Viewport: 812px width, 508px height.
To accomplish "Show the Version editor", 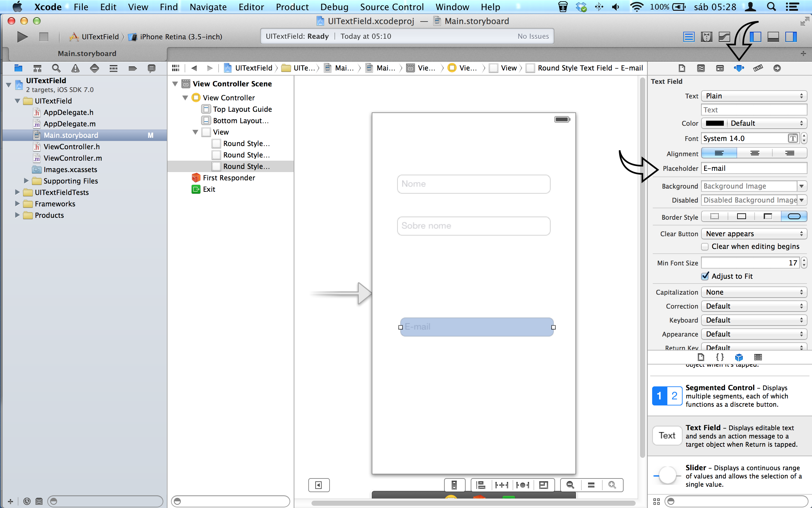I will pyautogui.click(x=724, y=37).
